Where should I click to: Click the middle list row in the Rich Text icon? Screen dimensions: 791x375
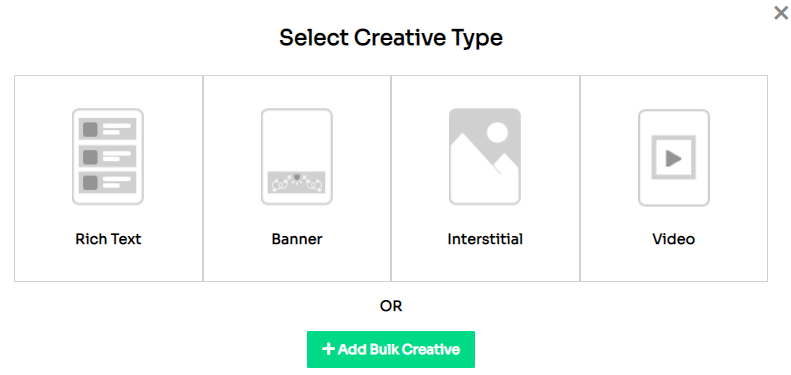(108, 156)
